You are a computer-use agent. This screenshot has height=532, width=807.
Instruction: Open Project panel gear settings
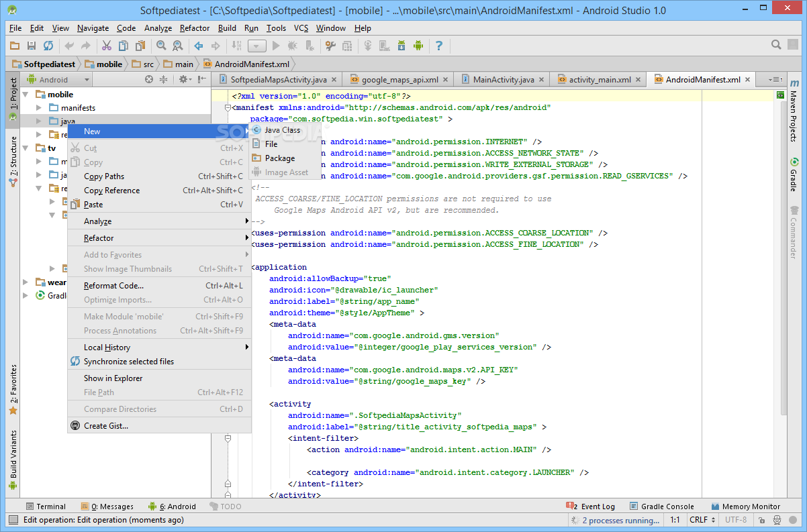click(x=184, y=79)
